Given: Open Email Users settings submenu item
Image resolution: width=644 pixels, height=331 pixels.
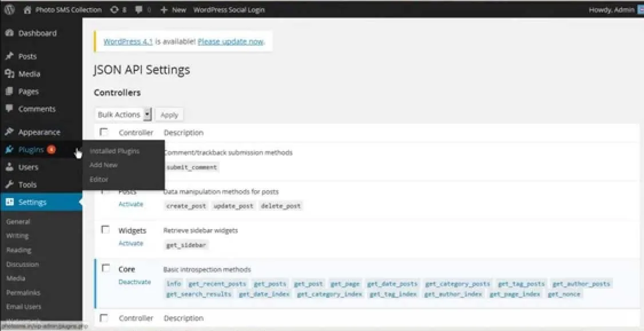Looking at the screenshot, I should (23, 307).
